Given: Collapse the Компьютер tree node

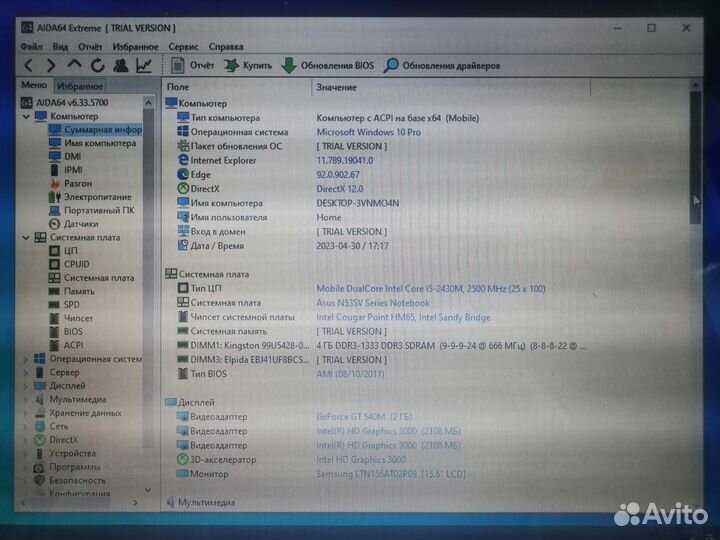Looking at the screenshot, I should [26, 117].
